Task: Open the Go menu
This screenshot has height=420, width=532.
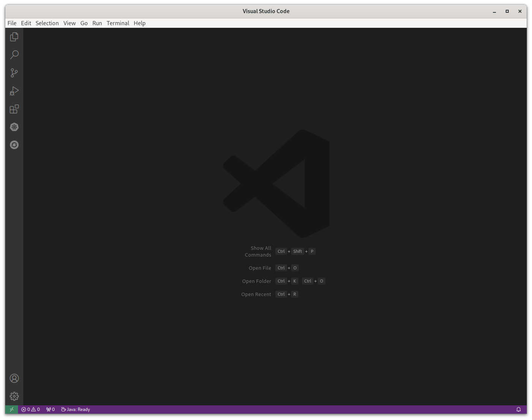Action: coord(84,23)
